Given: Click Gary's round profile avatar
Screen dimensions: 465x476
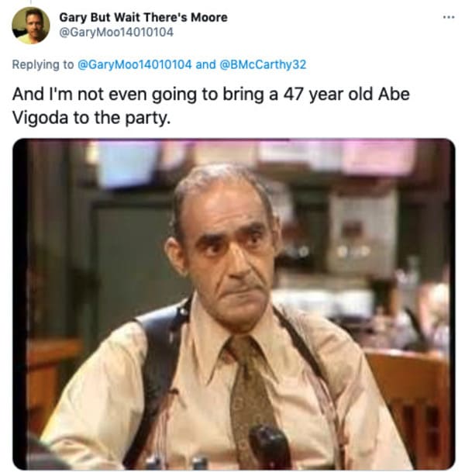Looking at the screenshot, I should [31, 26].
